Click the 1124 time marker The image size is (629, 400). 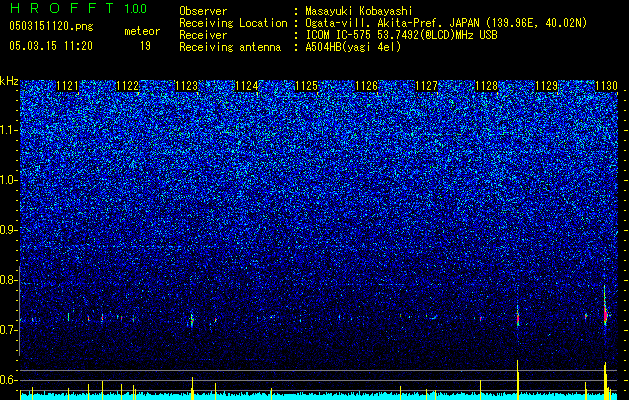[247, 86]
